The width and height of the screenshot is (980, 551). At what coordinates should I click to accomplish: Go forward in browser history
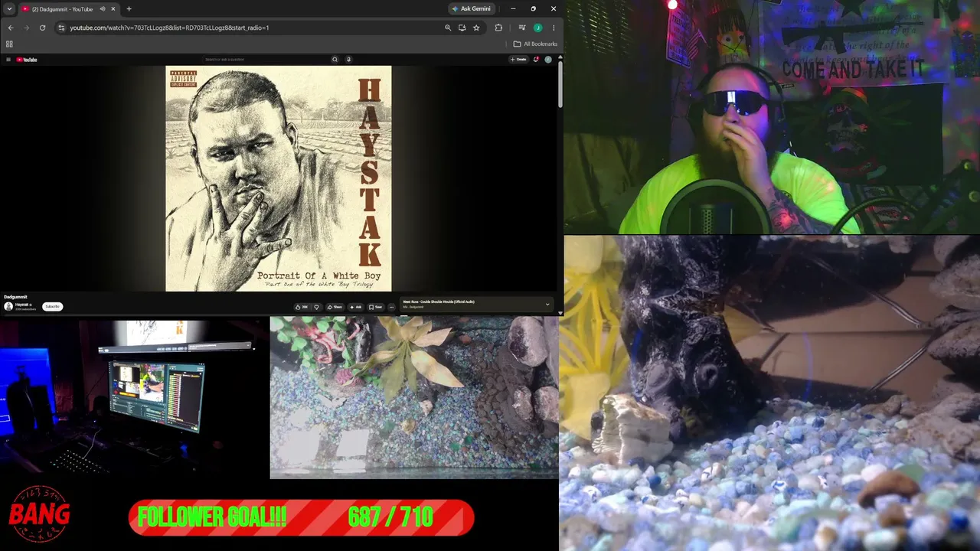coord(26,28)
